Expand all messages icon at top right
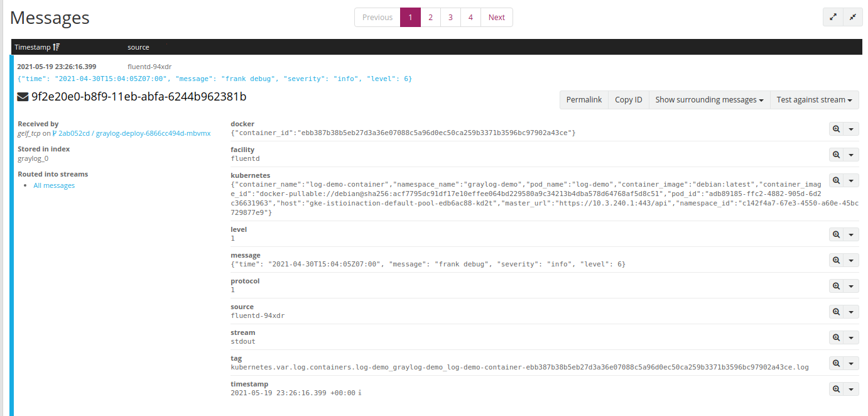This screenshot has width=868, height=416. (833, 17)
